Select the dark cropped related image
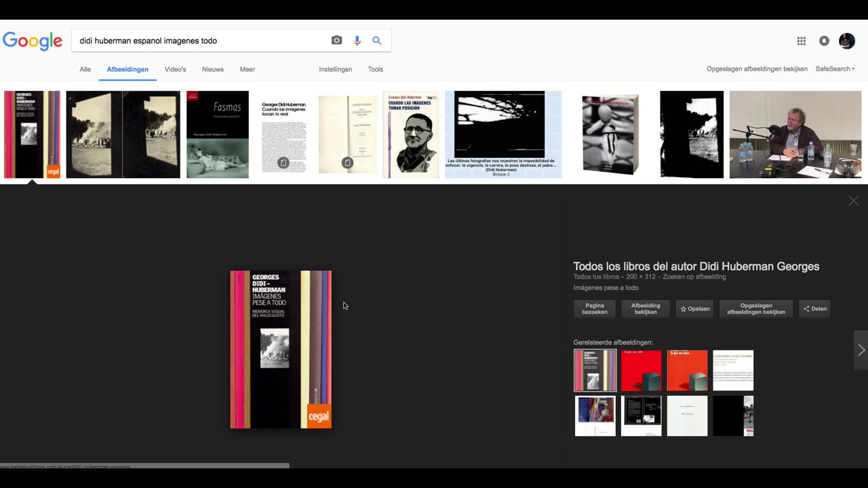The height and width of the screenshot is (488, 868). (x=733, y=416)
